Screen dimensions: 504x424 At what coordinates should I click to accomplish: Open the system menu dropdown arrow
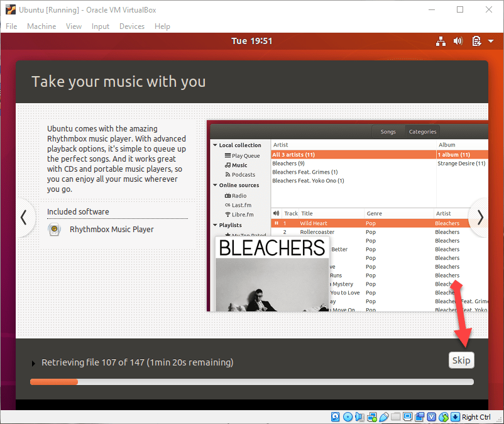(490, 42)
